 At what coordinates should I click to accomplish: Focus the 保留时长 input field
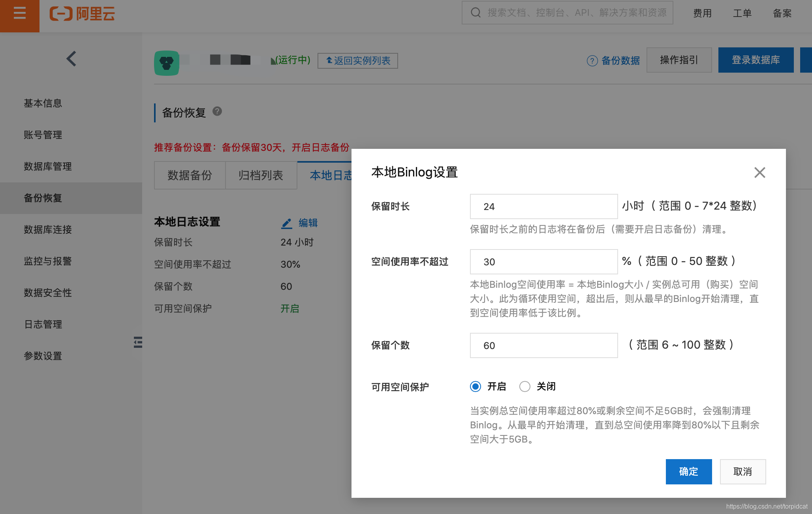pos(543,206)
